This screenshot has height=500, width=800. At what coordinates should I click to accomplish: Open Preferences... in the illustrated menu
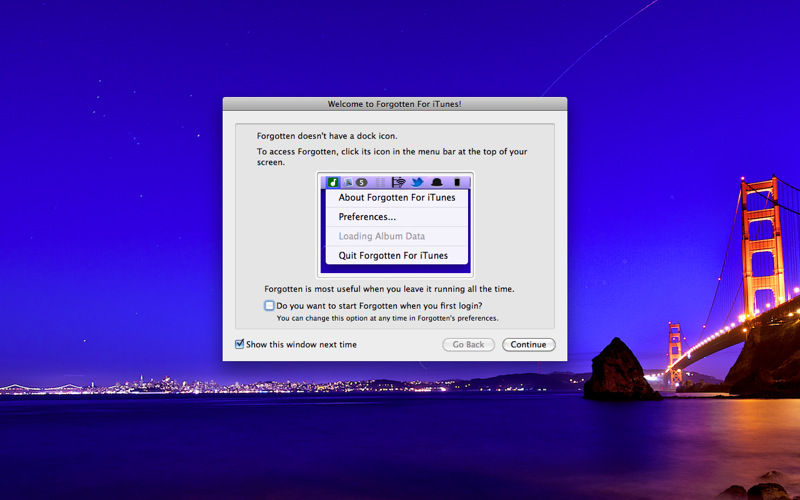pos(397,217)
